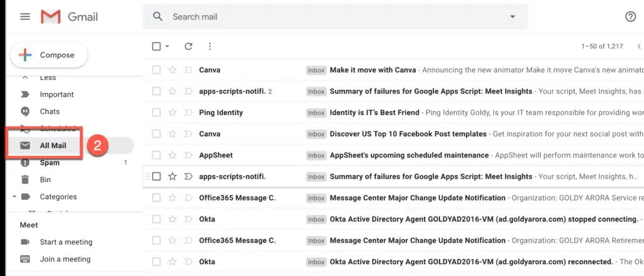The height and width of the screenshot is (276, 644).
Task: Click the Spam unread count 1
Action: 125,163
